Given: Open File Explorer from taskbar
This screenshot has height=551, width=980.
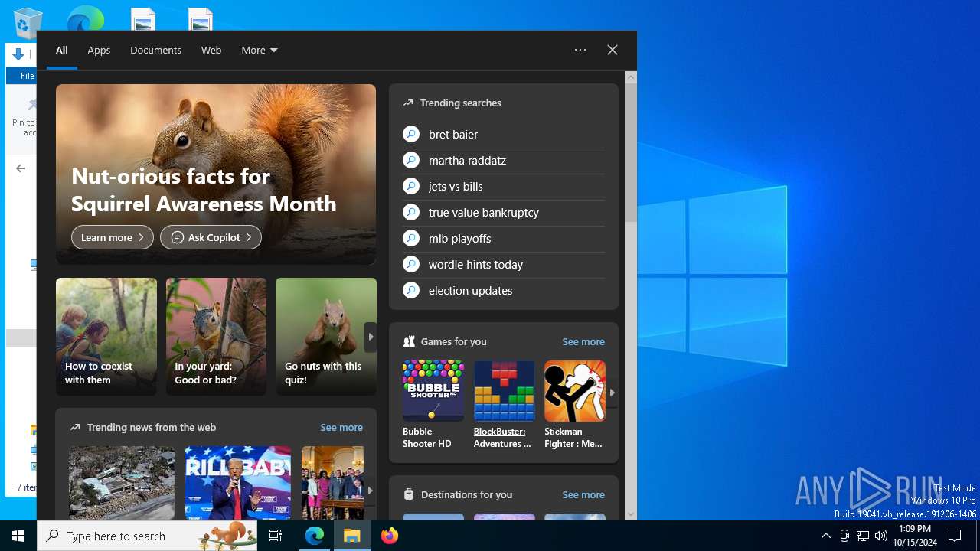Looking at the screenshot, I should [352, 536].
